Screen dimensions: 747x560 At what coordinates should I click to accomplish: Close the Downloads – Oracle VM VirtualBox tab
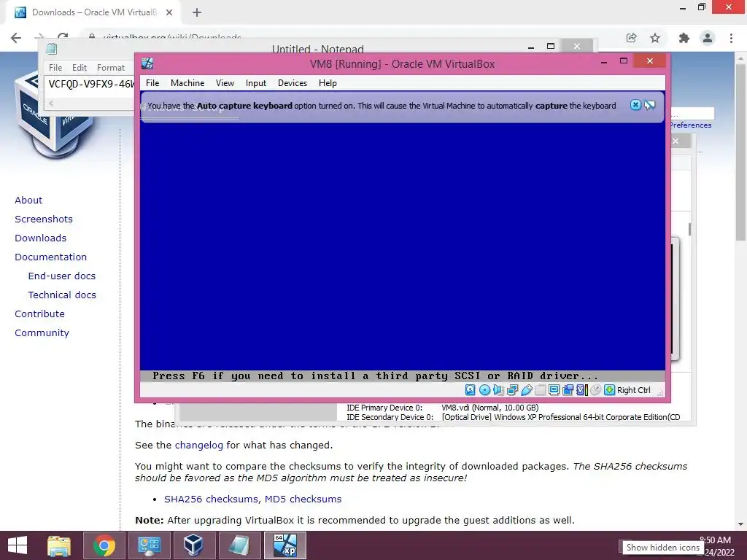tap(169, 13)
